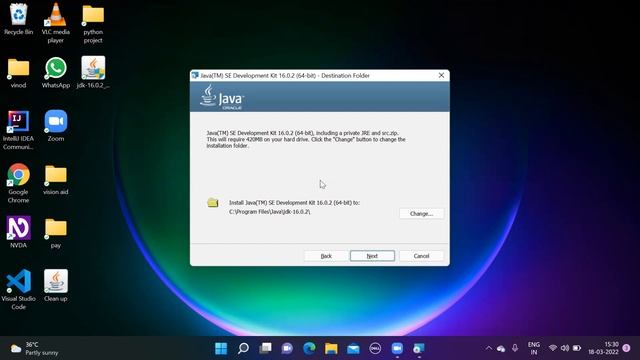Click the battery status tray icon
The height and width of the screenshot is (360, 640).
pos(577,348)
